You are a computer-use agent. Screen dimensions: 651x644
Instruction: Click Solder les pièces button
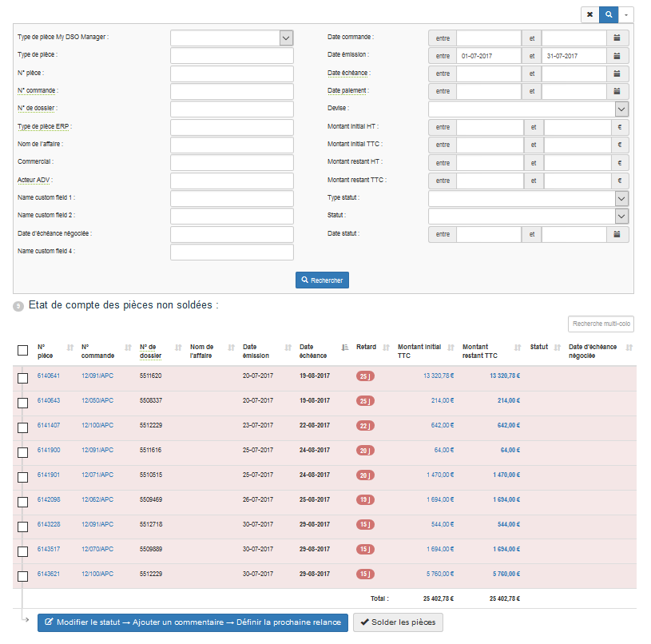click(398, 622)
